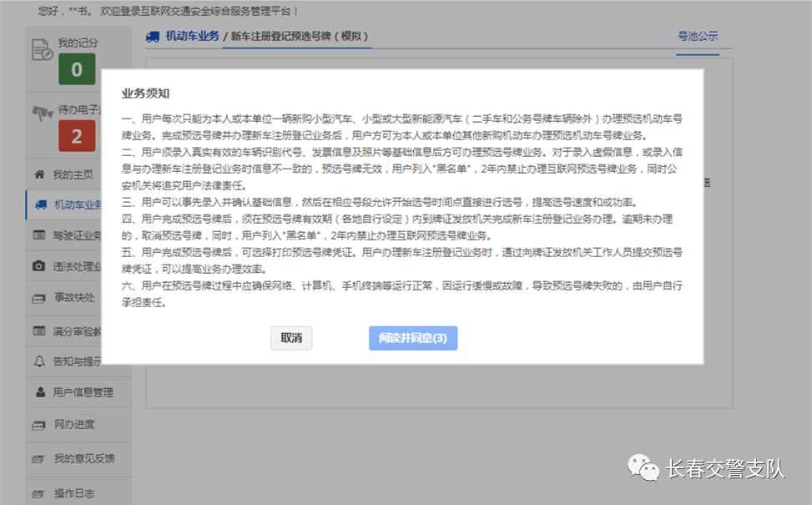Screen dimensions: 812x505
Task: Open 网办进度 via its sidebar icon
Action: click(x=37, y=424)
